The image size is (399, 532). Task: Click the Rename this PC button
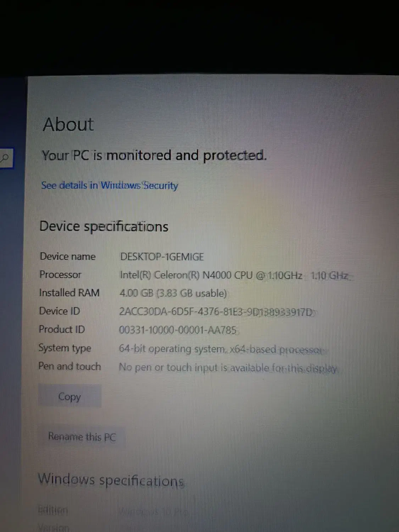pos(82,437)
